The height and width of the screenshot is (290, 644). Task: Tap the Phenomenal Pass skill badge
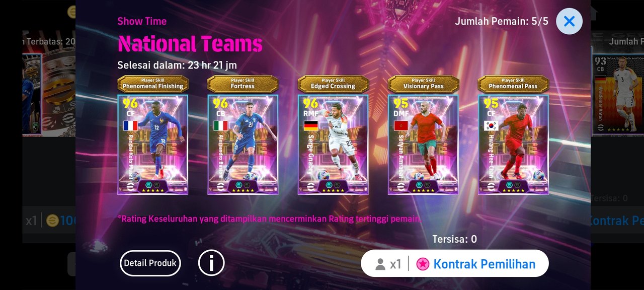point(513,84)
